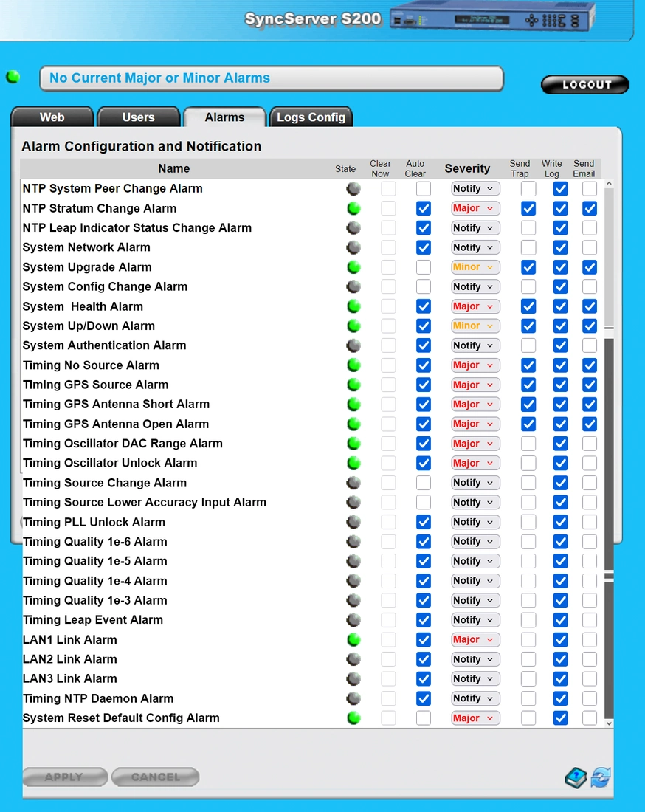Click state LED for Timing PLL Unlock Alarm
This screenshot has width=645, height=812.
click(x=353, y=522)
